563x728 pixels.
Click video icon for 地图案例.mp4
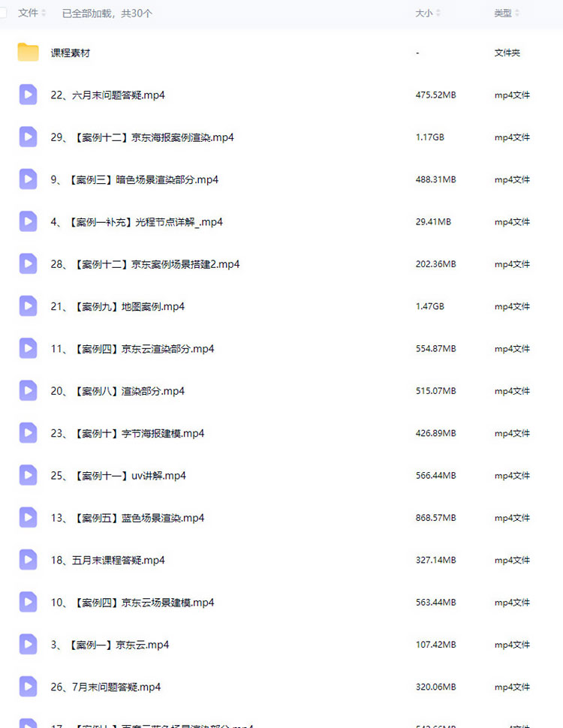point(28,306)
